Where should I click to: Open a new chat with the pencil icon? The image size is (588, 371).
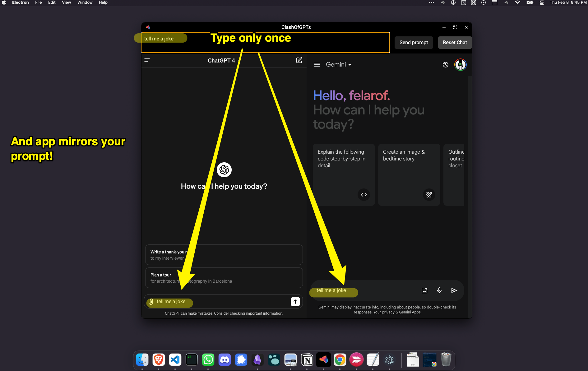tap(299, 60)
